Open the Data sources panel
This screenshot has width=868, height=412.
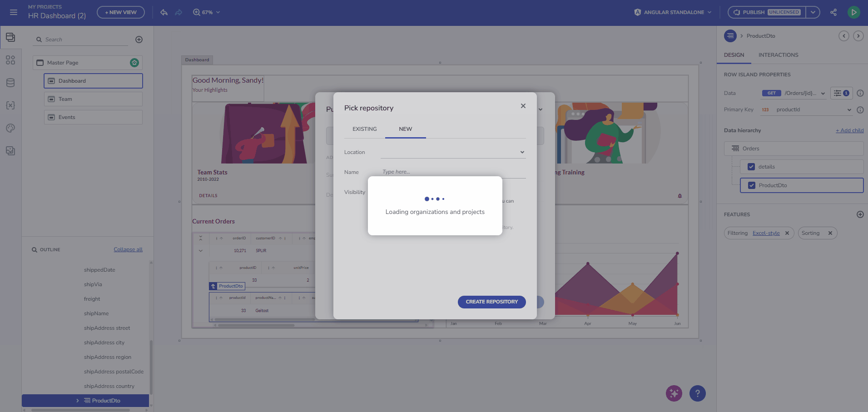[10, 83]
